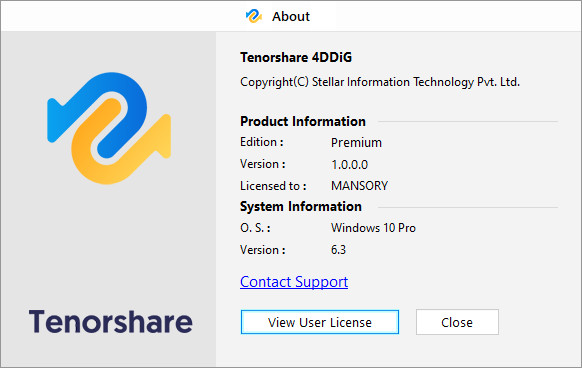Click the 'O. S. :' label
Screen dimensions: 582x368
tap(255, 228)
